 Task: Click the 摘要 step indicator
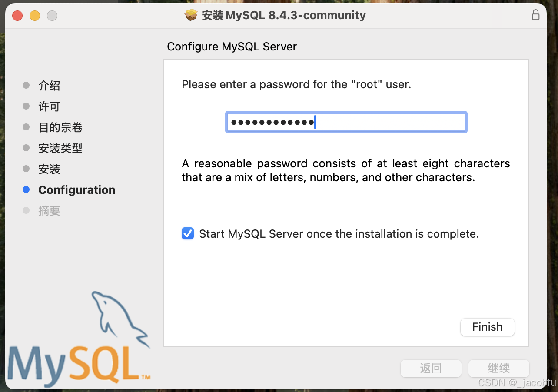pos(26,210)
